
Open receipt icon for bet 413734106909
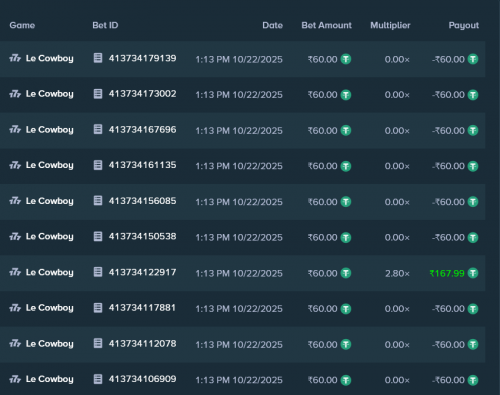coord(98,379)
